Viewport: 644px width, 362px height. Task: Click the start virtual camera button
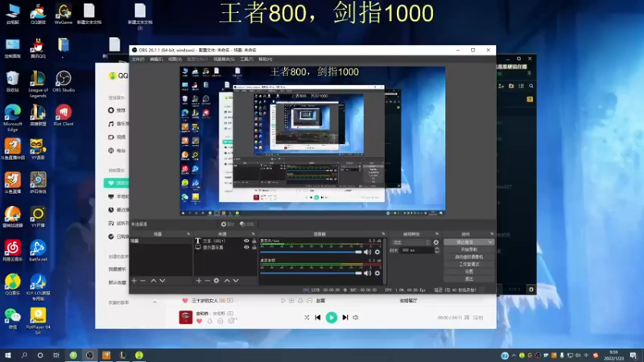469,257
